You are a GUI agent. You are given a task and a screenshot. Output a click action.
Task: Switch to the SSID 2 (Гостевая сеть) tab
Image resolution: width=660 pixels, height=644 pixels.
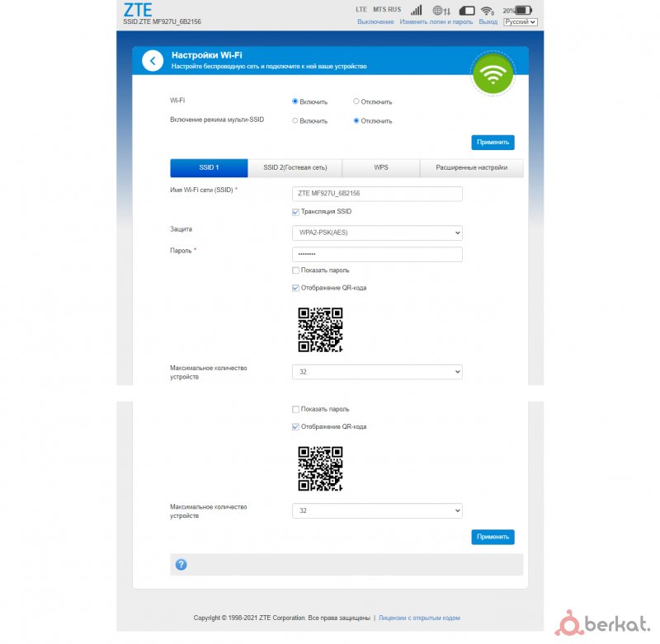(x=295, y=167)
